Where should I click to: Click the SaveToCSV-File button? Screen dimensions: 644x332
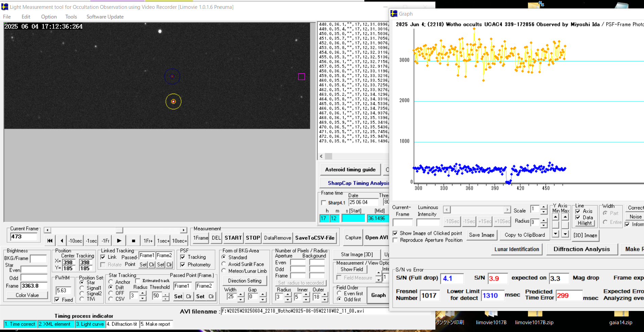click(315, 238)
